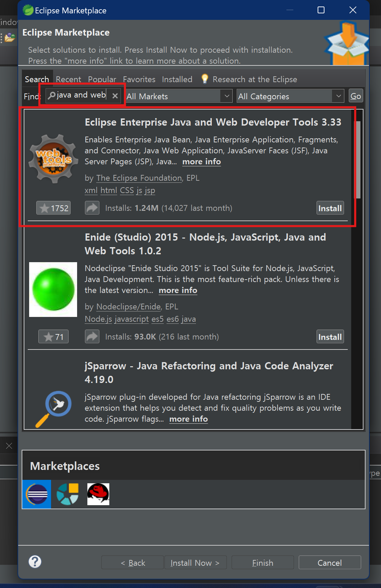Click the Marketplaces heading
Viewport: 381px width, 588px height.
65,466
